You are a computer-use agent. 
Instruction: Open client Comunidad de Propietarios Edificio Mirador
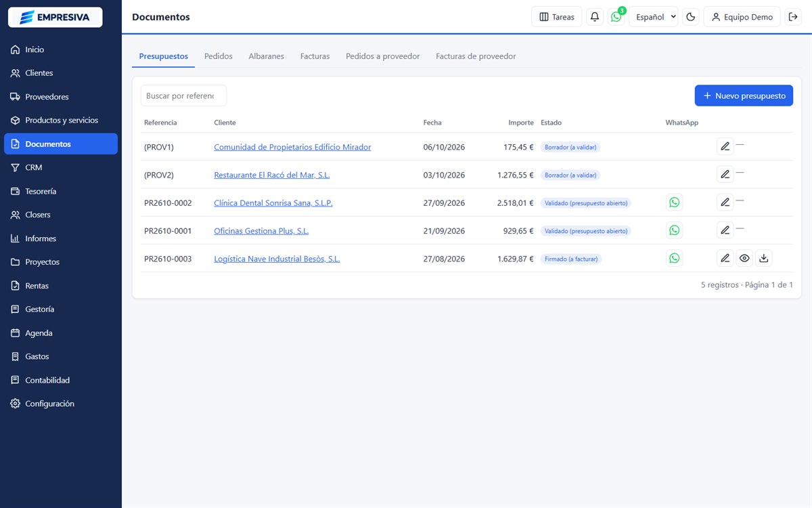tap(292, 147)
